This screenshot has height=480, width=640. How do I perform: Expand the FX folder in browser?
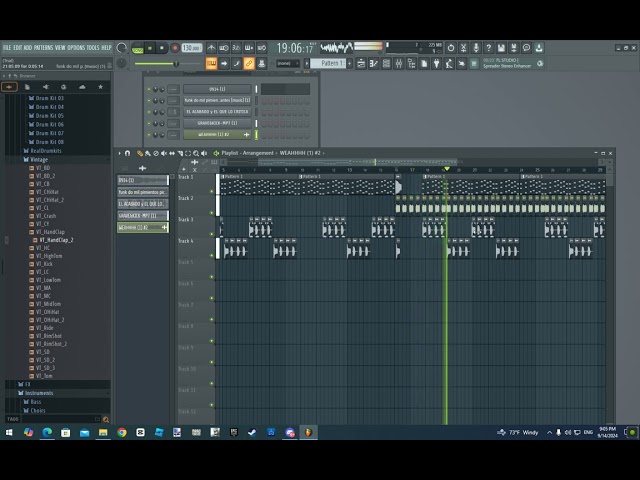pos(24,384)
